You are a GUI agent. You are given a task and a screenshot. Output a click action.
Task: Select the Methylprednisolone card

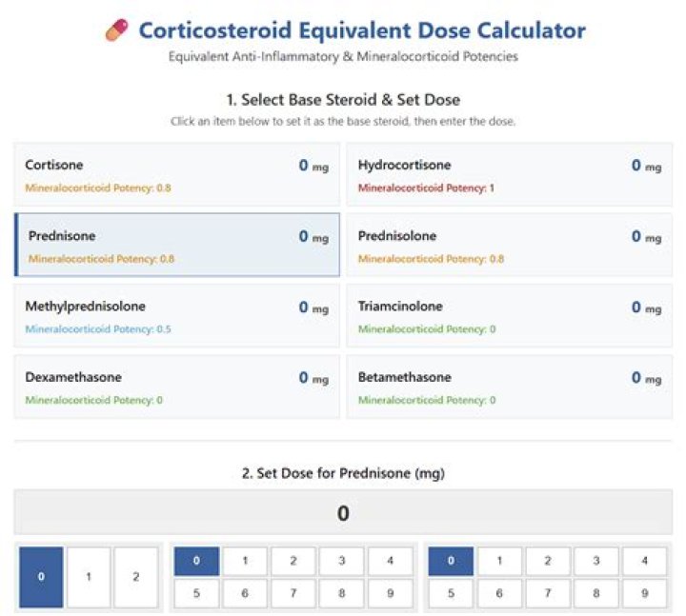177,316
